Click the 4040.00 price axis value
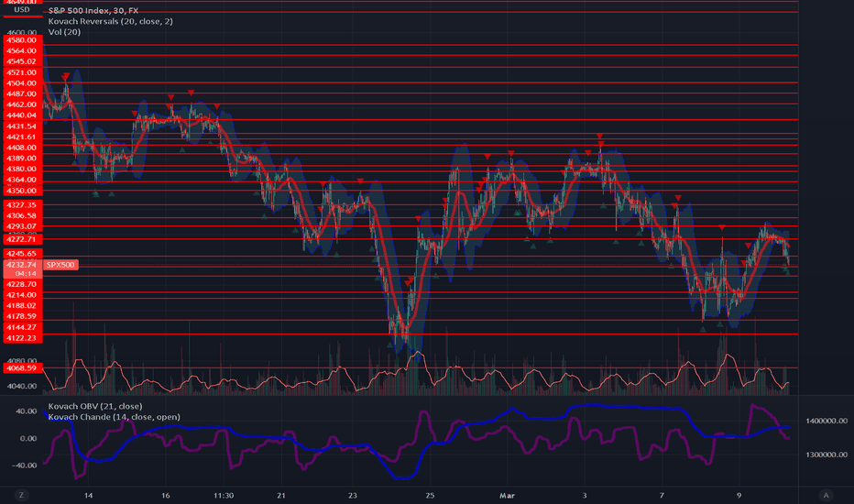 [22, 387]
